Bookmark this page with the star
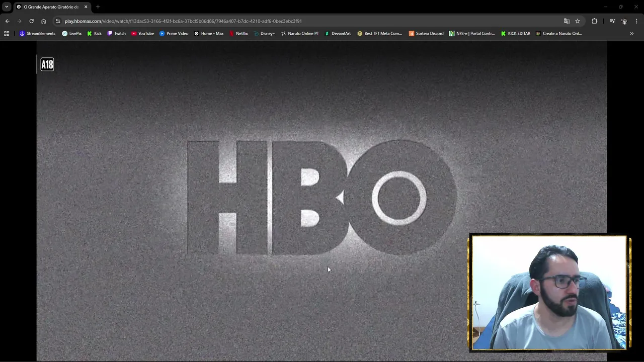Screen dimensions: 644x362 click(x=578, y=21)
